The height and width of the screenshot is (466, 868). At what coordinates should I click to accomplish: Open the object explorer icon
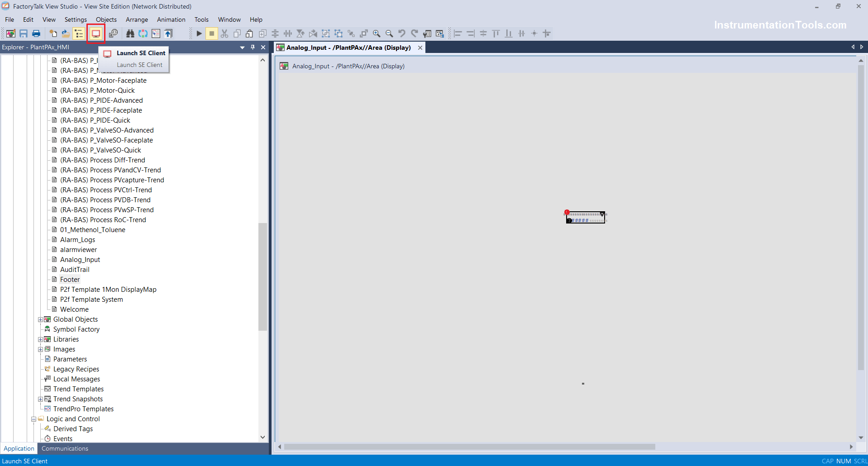tap(440, 33)
